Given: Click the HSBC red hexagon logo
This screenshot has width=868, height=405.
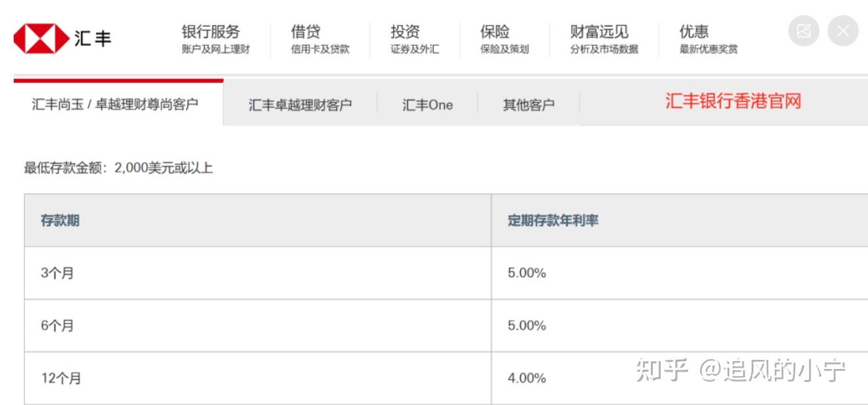Looking at the screenshot, I should tap(41, 38).
